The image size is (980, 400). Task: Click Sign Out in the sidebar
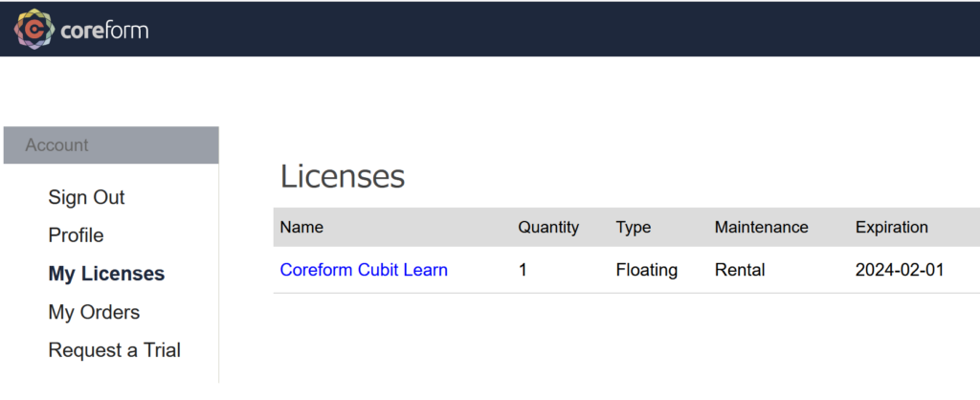(x=86, y=197)
